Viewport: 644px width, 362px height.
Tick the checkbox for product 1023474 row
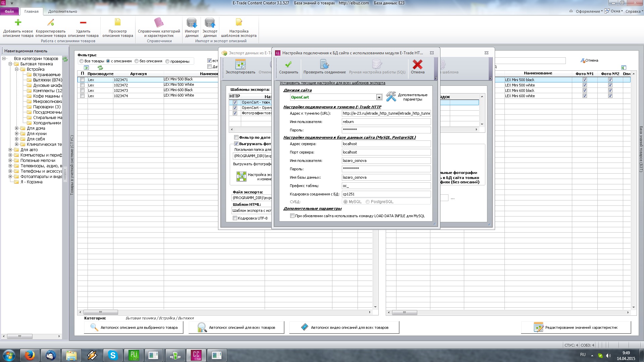coord(82,96)
